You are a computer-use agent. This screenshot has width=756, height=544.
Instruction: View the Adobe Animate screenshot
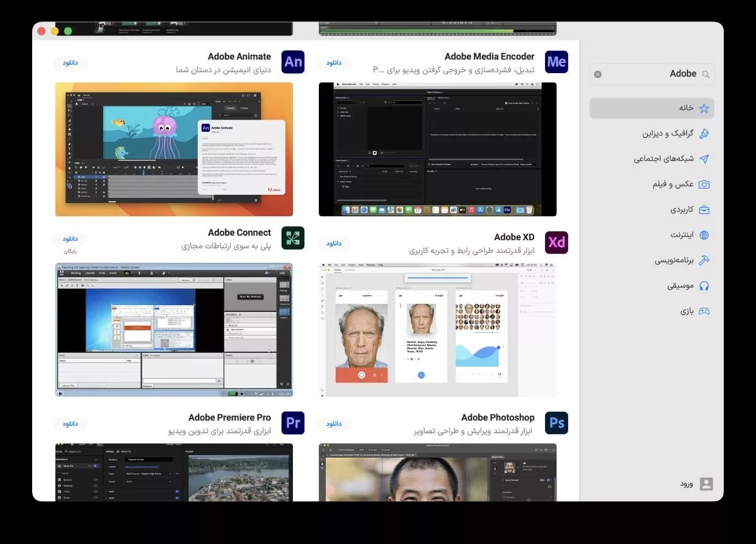pos(174,149)
